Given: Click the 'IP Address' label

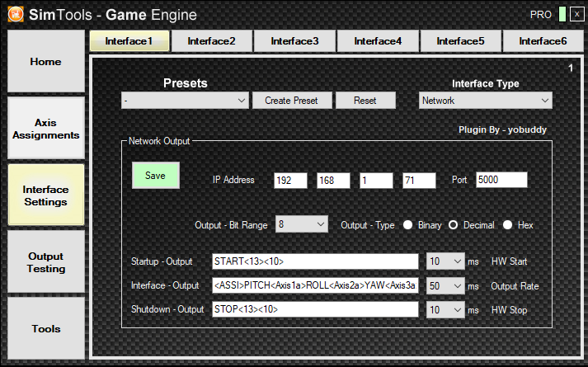Looking at the screenshot, I should click(233, 180).
